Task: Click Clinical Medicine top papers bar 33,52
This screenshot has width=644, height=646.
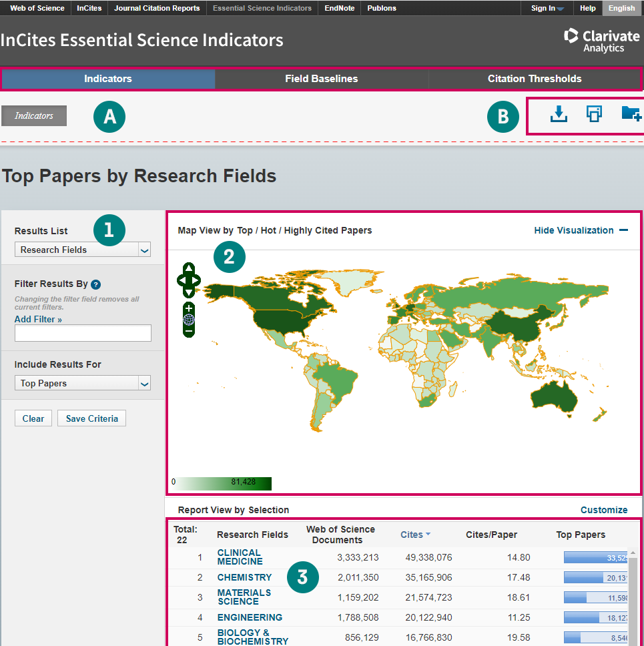Action: tap(595, 557)
